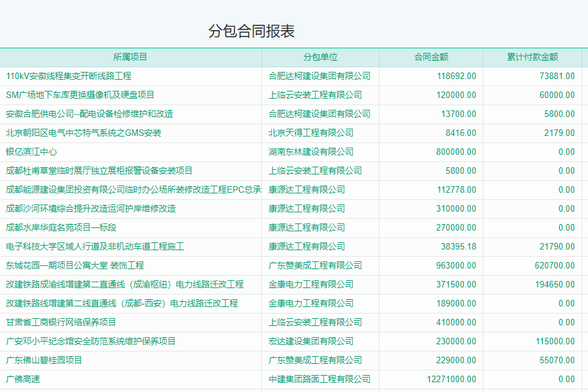Click contract amount 963000.00
Image resolution: width=588 pixels, height=392 pixels.
[456, 266]
